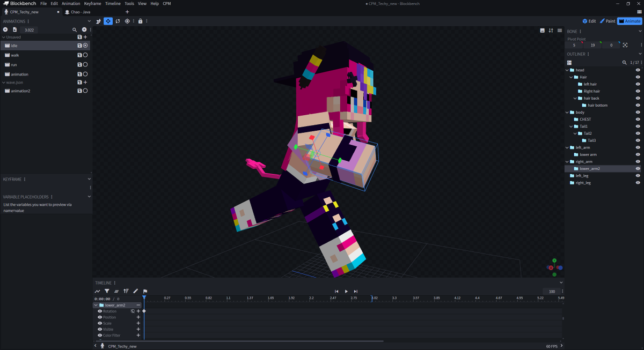The width and height of the screenshot is (644, 350).
Task: Collapse the head group in Outliner
Action: coord(567,70)
